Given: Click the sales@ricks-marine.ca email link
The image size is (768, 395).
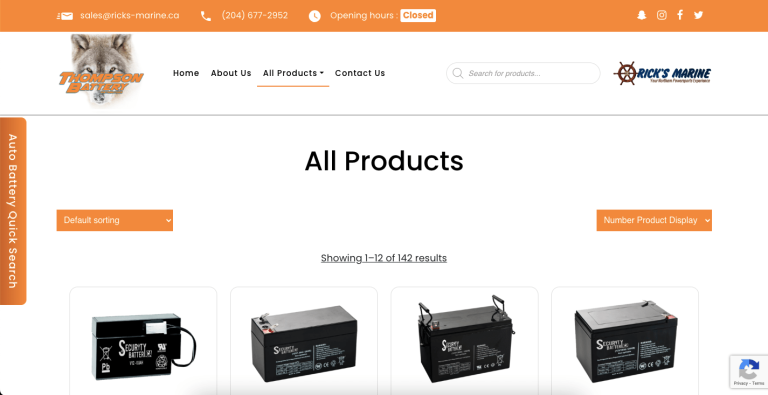Looking at the screenshot, I should pyautogui.click(x=130, y=15).
